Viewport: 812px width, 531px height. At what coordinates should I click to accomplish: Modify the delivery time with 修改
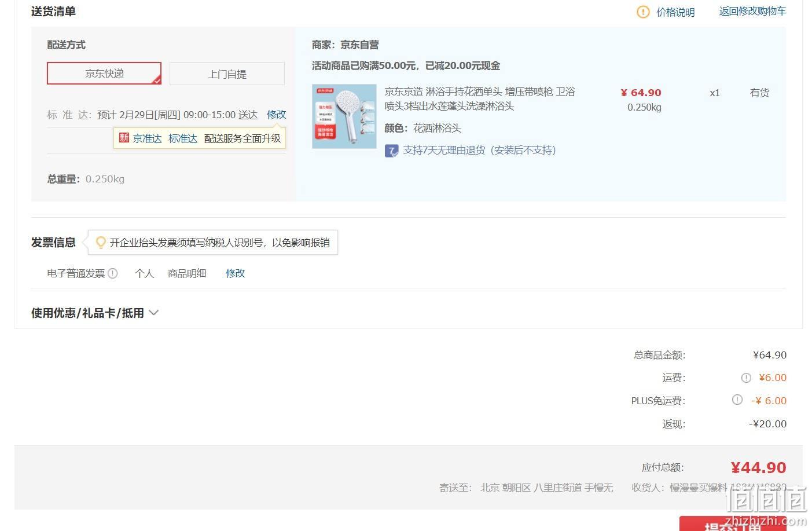pyautogui.click(x=276, y=115)
